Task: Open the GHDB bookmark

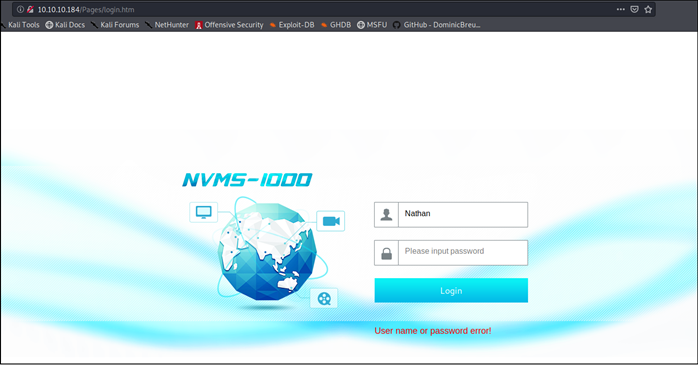Action: click(x=336, y=25)
